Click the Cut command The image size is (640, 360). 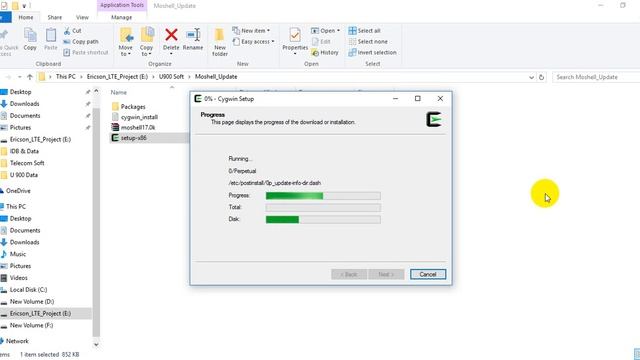point(73,31)
